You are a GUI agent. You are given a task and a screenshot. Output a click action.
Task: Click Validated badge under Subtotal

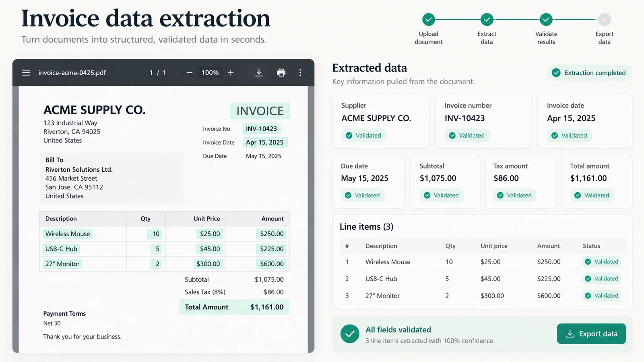point(442,195)
